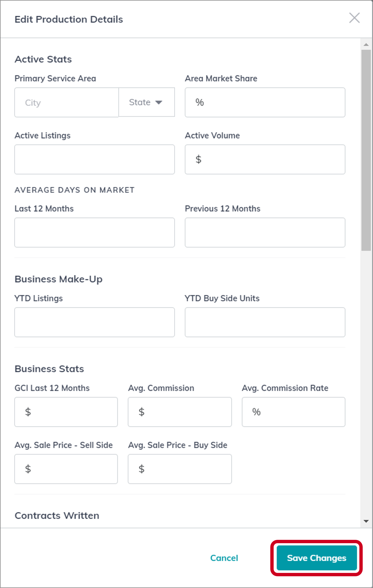Enter the GCI Last 12 Months field
Screen dimensions: 373x588
[x=66, y=412]
